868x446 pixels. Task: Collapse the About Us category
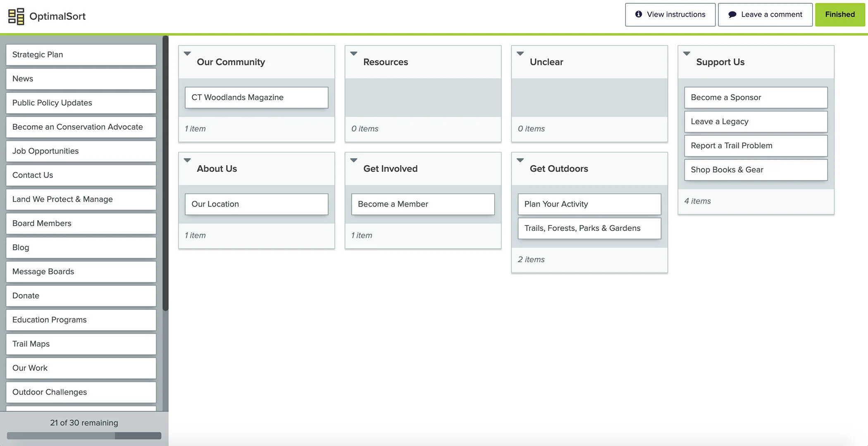[x=187, y=160]
